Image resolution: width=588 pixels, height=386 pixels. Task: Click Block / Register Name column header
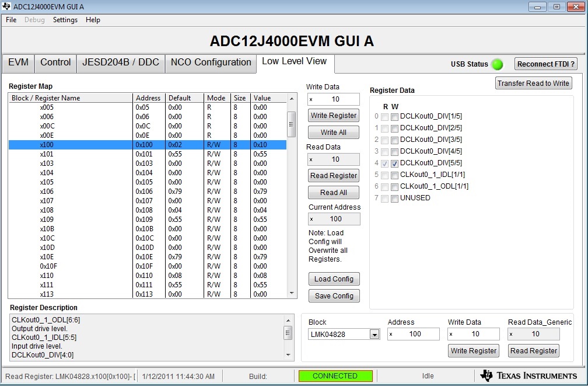[71, 98]
